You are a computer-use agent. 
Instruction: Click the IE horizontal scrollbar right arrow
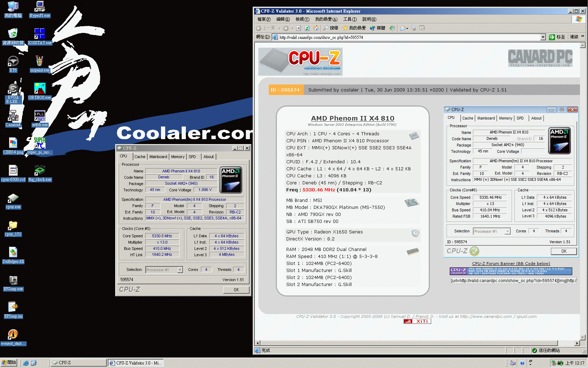(577, 343)
